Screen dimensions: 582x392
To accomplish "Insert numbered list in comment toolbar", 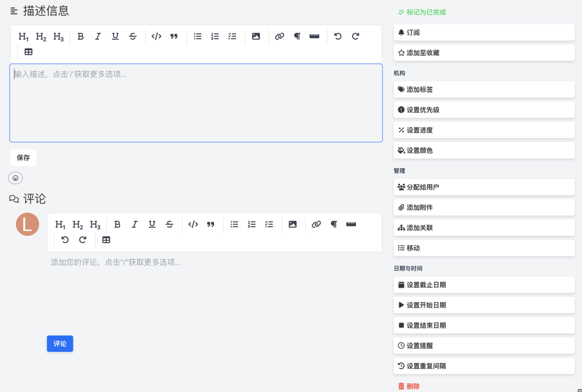I will tap(252, 225).
